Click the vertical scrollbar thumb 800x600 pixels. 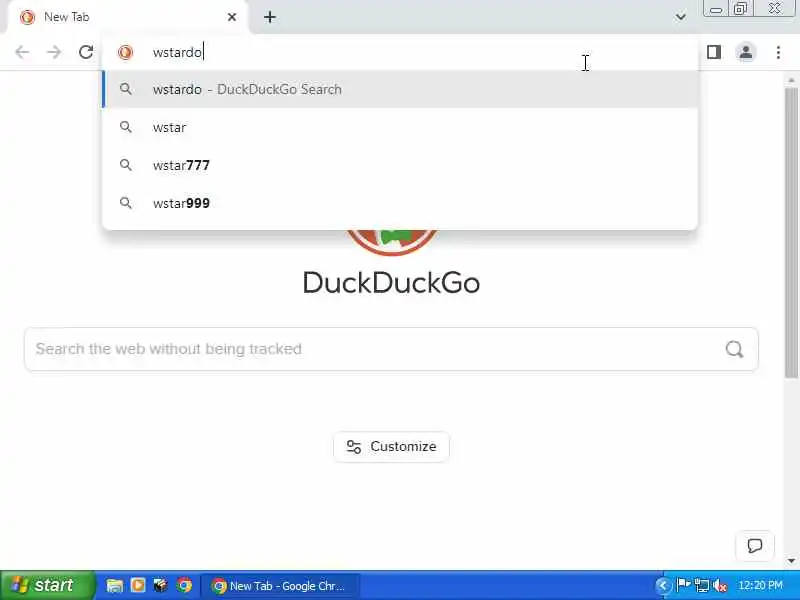point(791,232)
